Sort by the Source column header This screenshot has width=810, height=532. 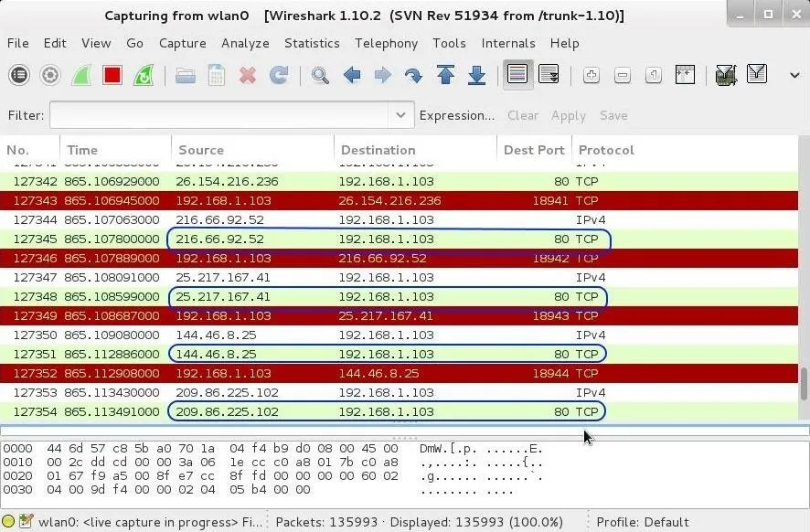coord(252,150)
